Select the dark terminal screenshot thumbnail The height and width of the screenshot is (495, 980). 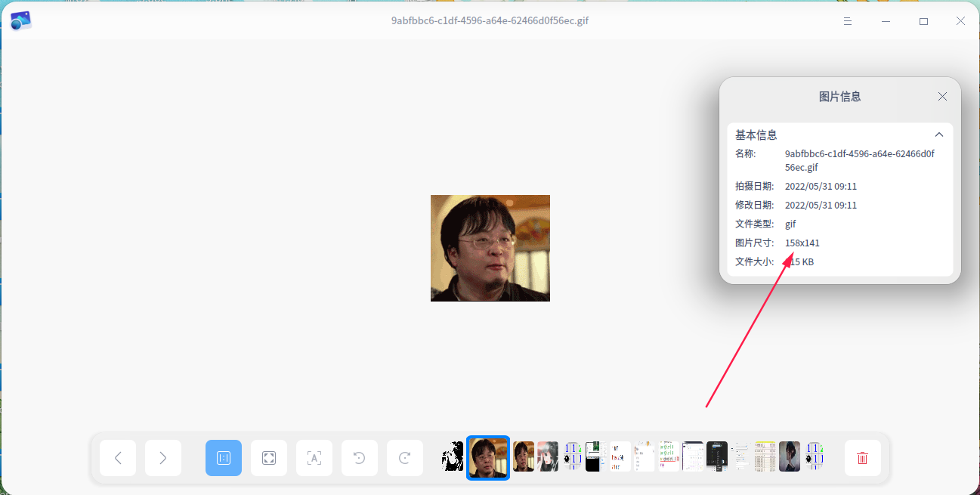coord(717,456)
